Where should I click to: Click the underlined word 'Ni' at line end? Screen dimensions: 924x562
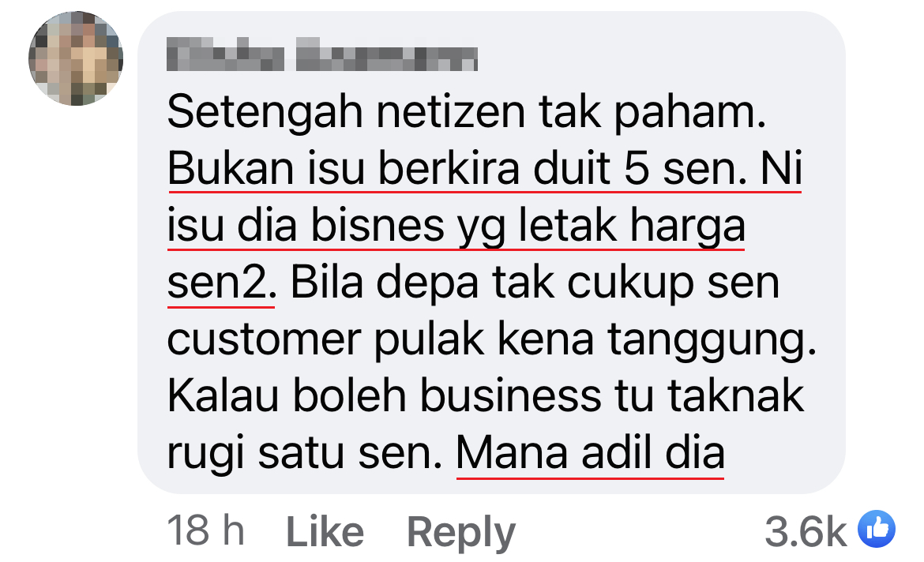pyautogui.click(x=781, y=168)
